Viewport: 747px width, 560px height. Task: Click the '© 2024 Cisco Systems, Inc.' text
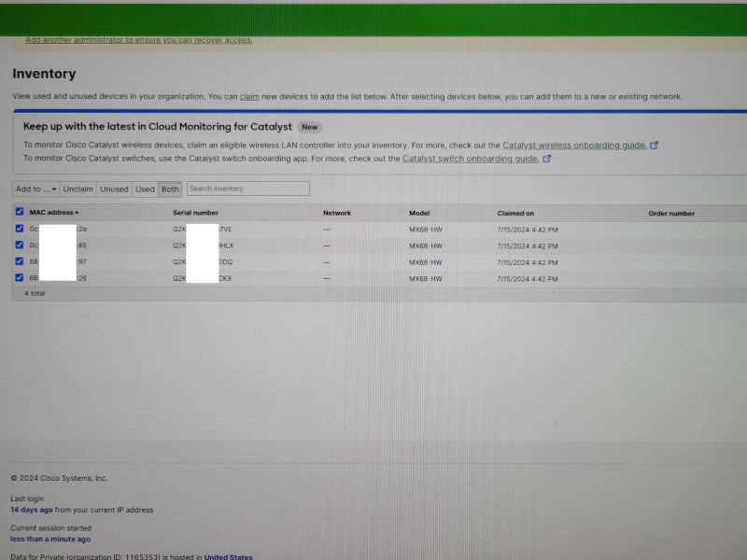[x=59, y=478]
